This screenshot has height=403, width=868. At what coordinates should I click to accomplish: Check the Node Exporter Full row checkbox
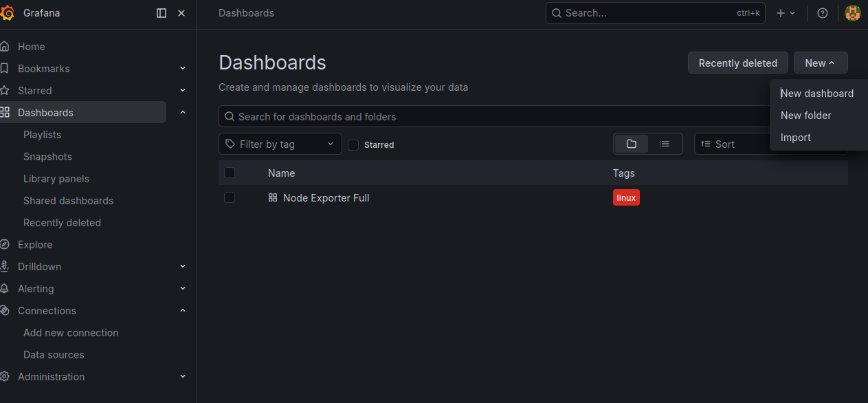tap(230, 197)
